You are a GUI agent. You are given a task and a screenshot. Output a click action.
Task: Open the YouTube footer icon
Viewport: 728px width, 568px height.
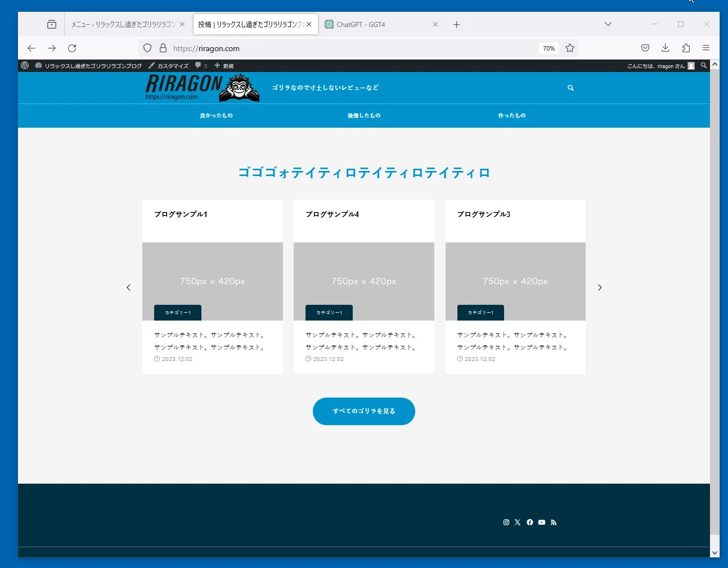541,522
